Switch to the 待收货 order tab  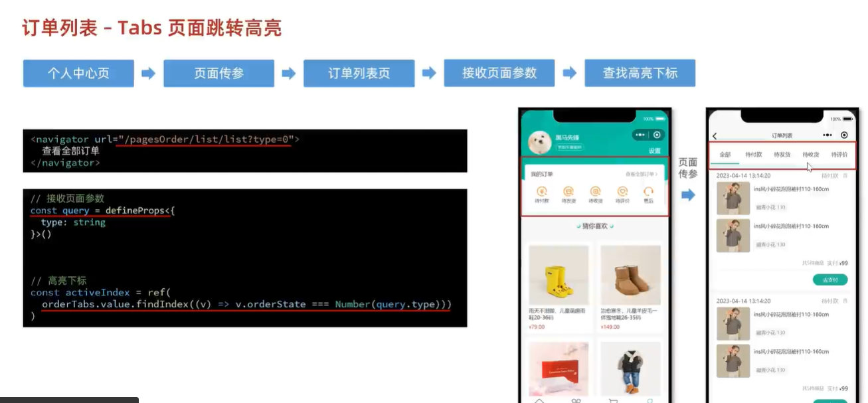(811, 155)
